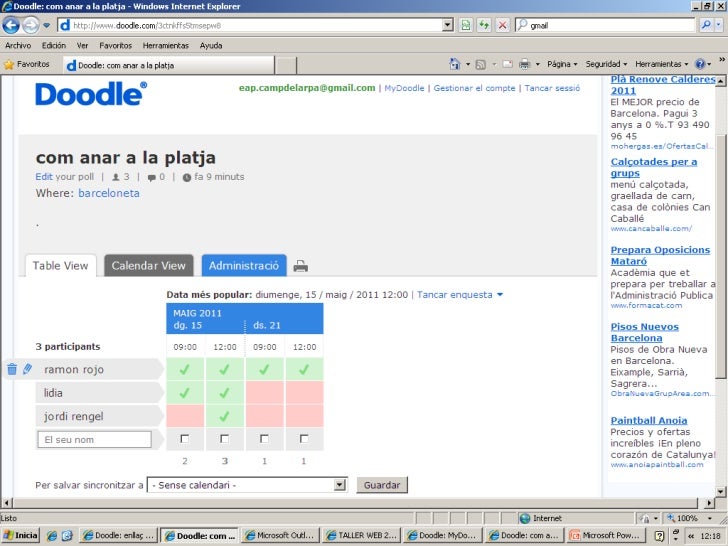Click the Print icon in command bar
The image size is (728, 546).
[x=525, y=64]
